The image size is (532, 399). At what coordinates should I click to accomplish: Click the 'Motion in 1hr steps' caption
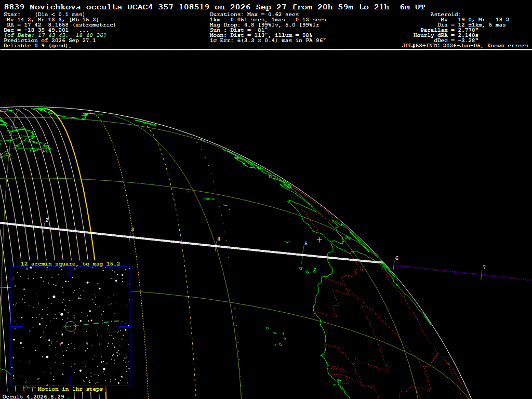(x=70, y=389)
